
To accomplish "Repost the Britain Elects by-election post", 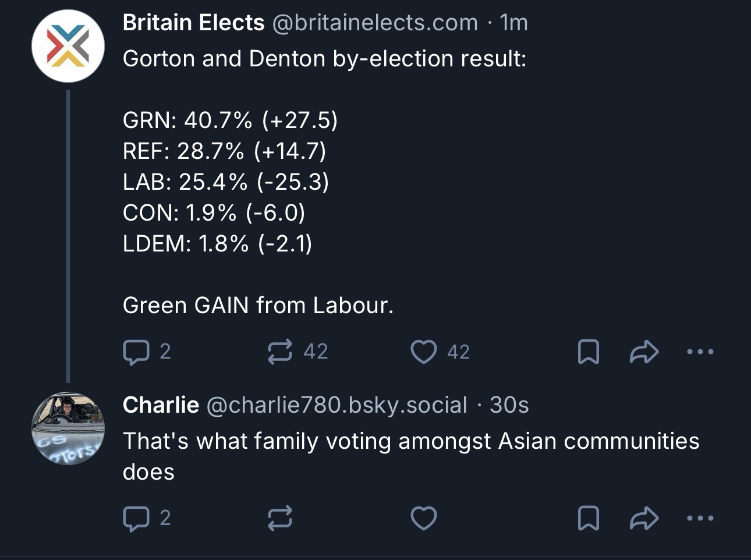I will pos(280,352).
